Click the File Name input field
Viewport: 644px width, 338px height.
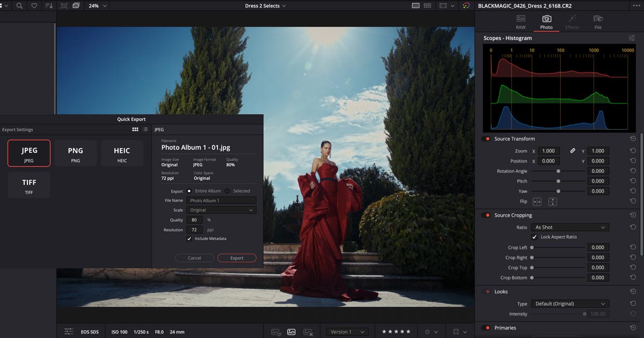pos(221,201)
